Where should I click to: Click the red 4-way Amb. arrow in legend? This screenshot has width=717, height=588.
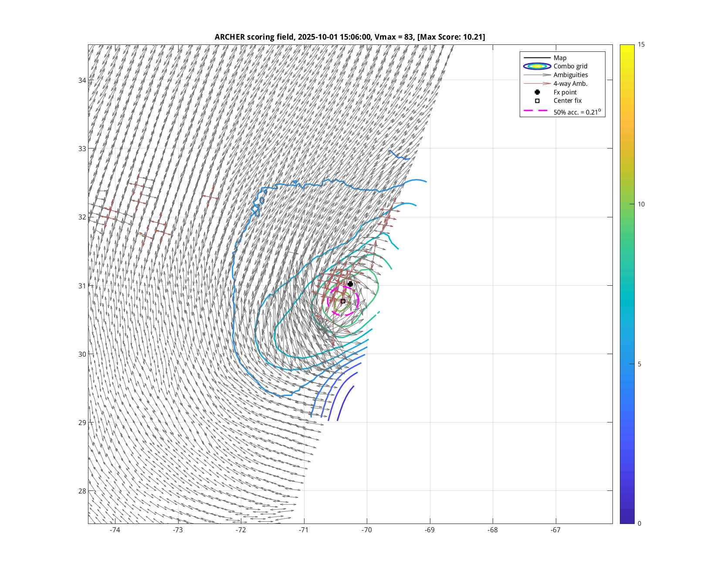[537, 84]
